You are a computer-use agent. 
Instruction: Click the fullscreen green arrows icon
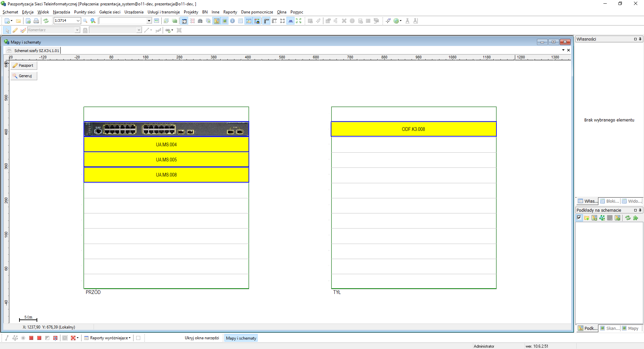pos(299,21)
